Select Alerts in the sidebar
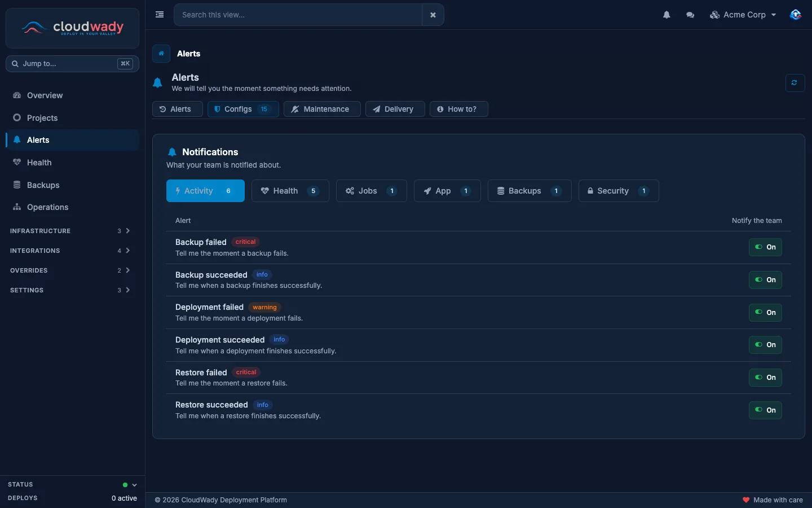 click(72, 140)
